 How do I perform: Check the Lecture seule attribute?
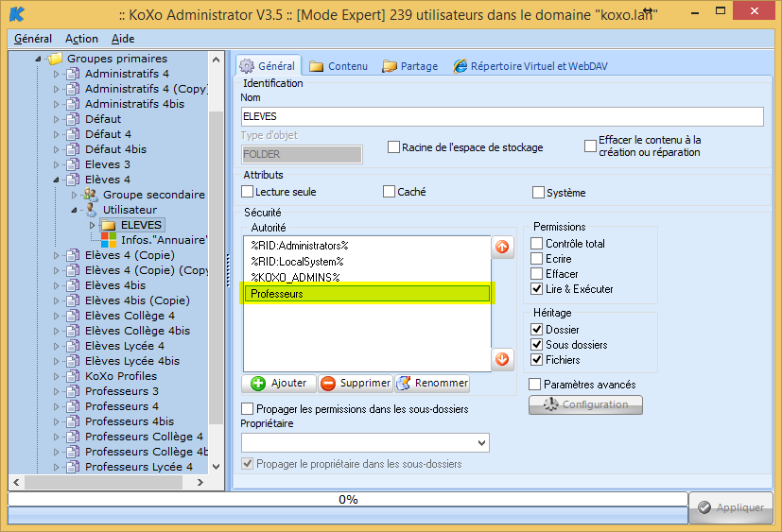(247, 192)
